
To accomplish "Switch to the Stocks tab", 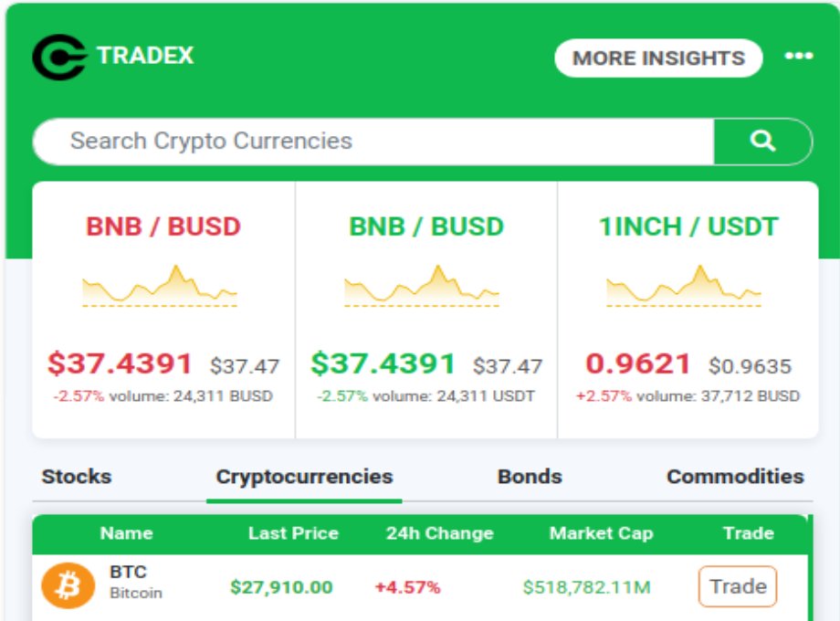I will point(77,477).
